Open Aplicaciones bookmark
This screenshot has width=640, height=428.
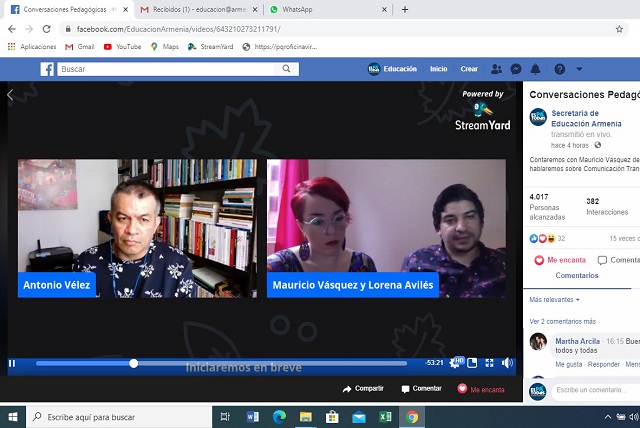tap(32, 47)
